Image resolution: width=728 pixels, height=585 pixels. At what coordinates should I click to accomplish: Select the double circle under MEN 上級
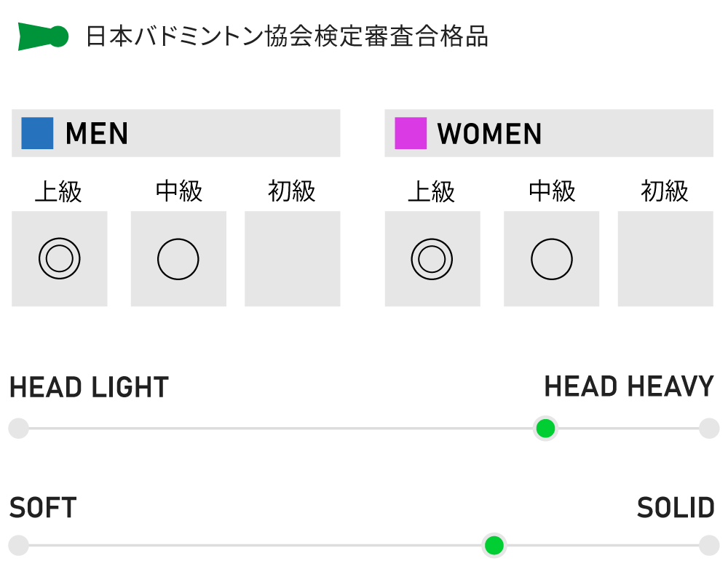60,258
